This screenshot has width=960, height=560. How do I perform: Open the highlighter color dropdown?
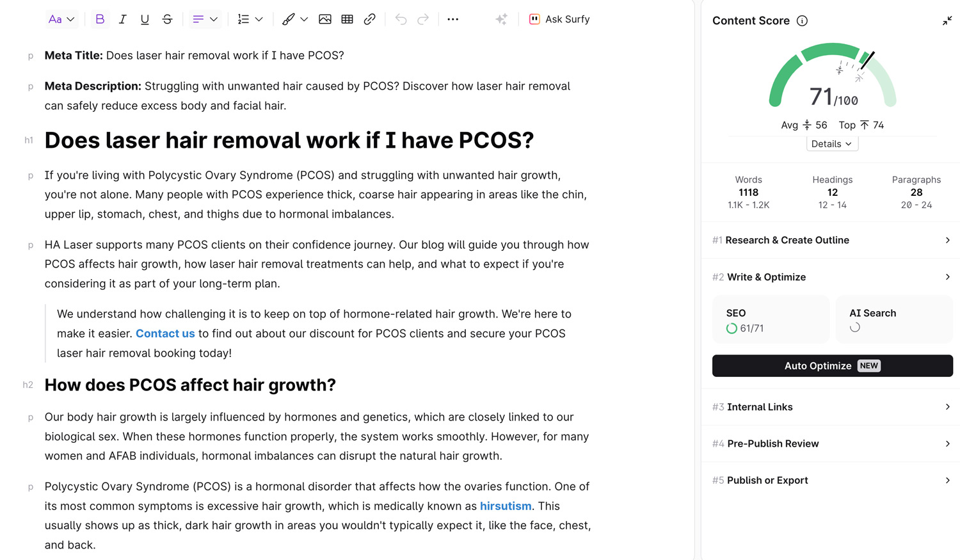295,19
